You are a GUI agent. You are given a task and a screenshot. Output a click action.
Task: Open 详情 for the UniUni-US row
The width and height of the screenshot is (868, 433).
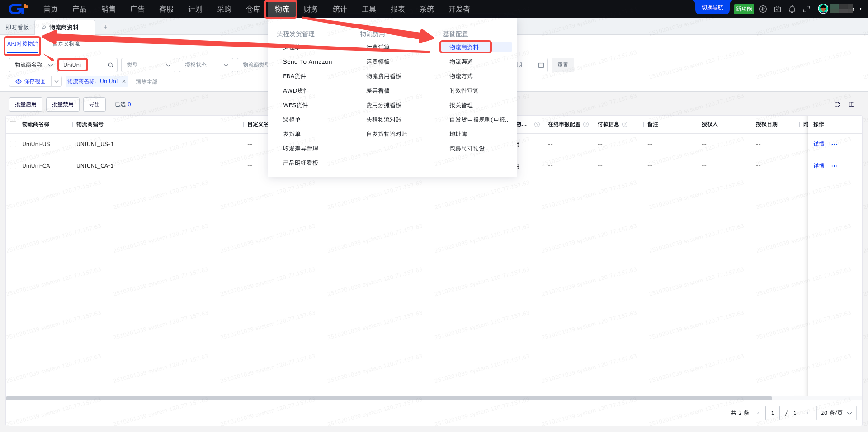point(819,144)
